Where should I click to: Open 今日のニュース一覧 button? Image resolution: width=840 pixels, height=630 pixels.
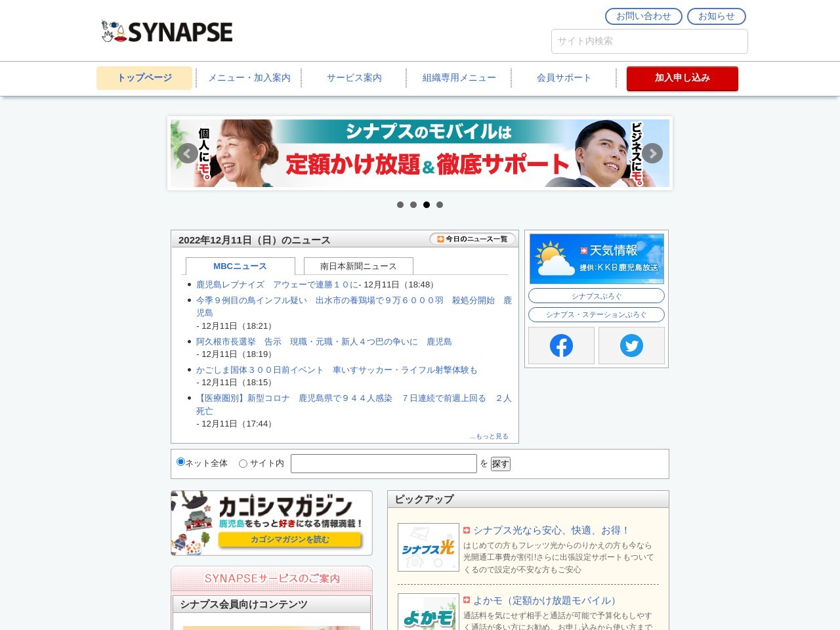coord(472,239)
